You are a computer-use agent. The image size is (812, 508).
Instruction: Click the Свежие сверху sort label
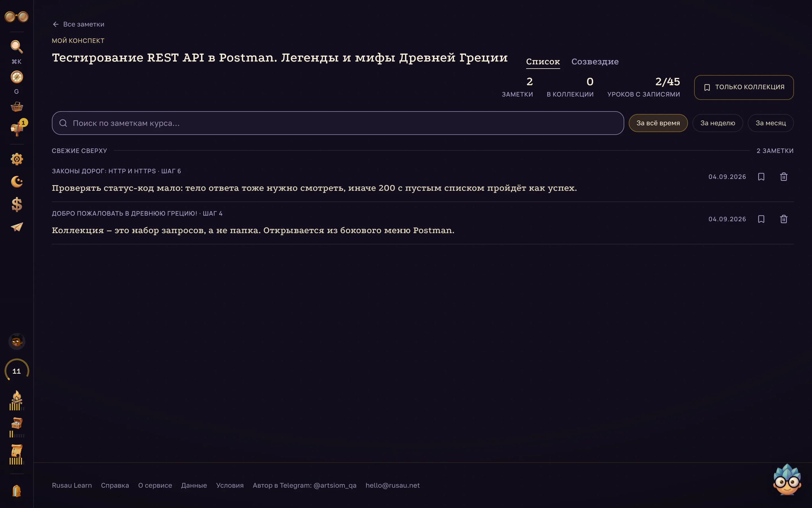click(80, 150)
